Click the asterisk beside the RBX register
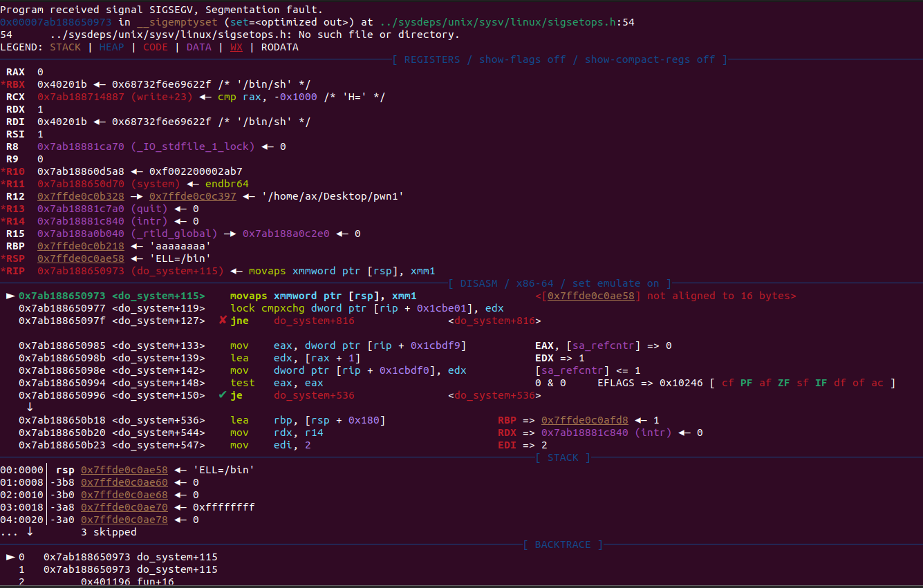The image size is (923, 588). click(3, 84)
